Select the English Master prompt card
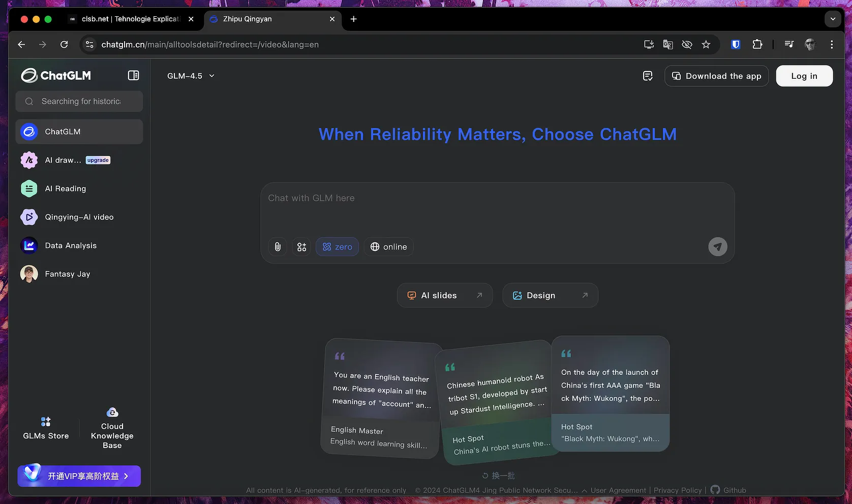 pos(381,398)
